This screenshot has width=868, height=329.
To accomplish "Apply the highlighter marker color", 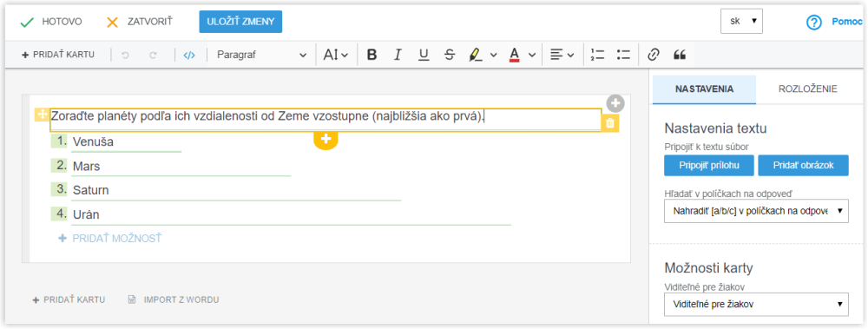I will [x=475, y=55].
